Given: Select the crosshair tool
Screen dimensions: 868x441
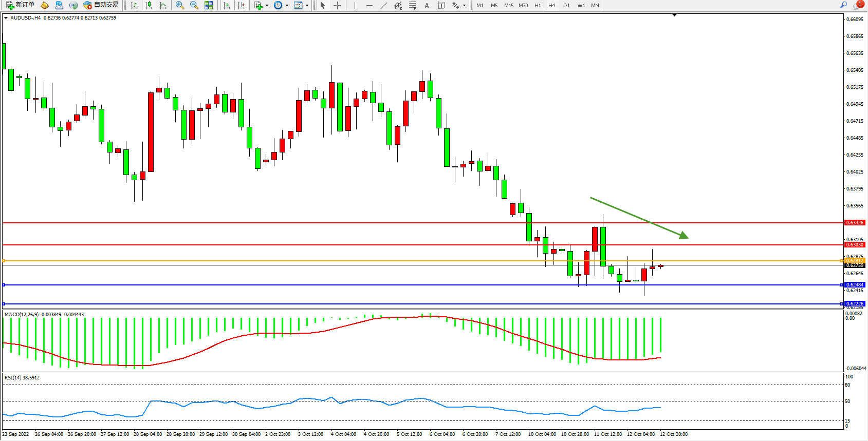Looking at the screenshot, I should pos(337,5).
